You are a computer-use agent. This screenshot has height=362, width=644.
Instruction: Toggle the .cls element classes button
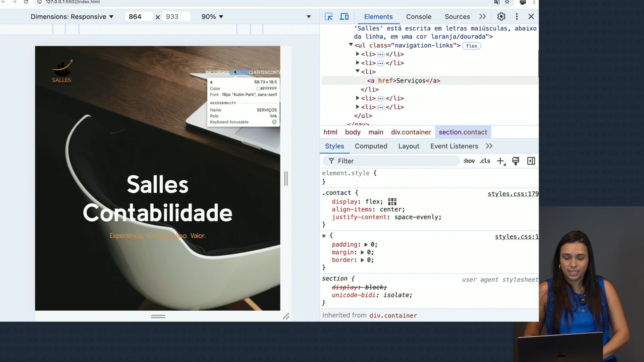click(485, 161)
